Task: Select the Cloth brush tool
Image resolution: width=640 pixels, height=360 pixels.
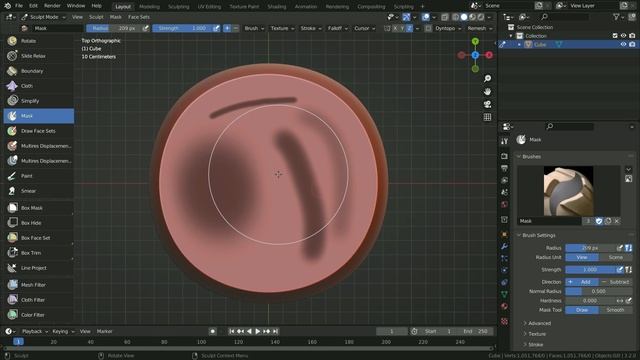Action: pyautogui.click(x=39, y=86)
